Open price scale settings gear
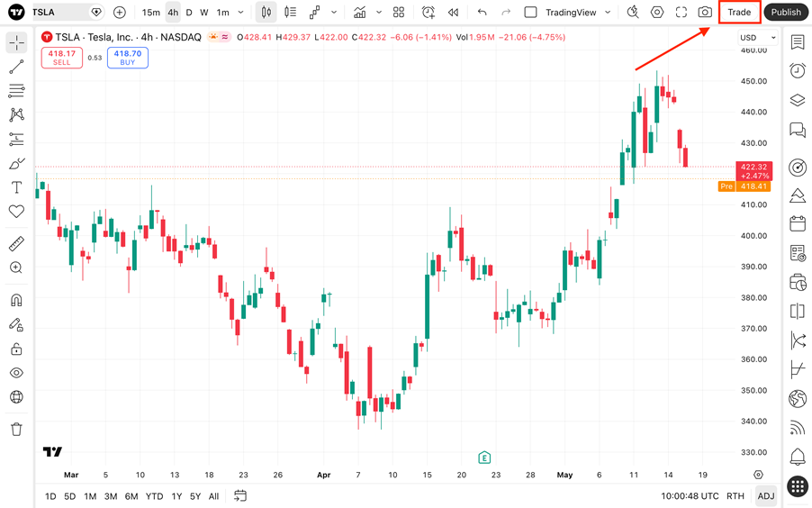 point(758,475)
